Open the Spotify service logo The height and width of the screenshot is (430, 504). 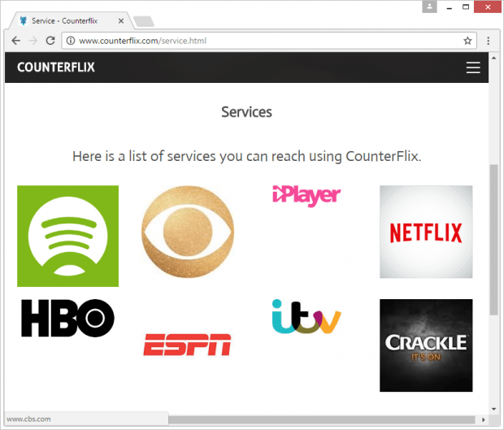[x=67, y=236]
